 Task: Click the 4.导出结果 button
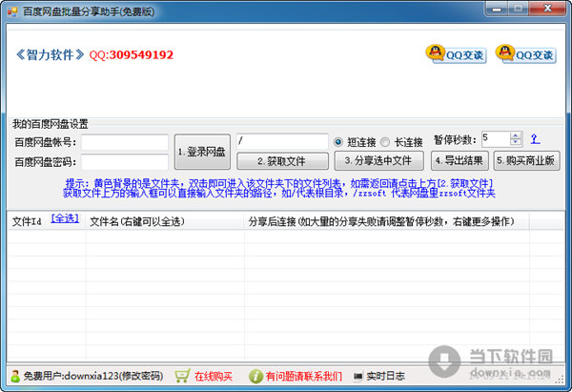coord(460,160)
